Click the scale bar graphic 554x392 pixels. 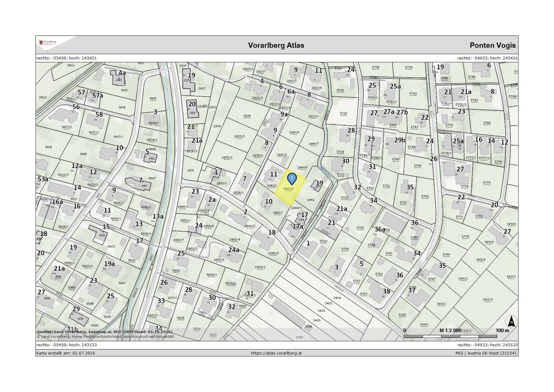(x=450, y=336)
